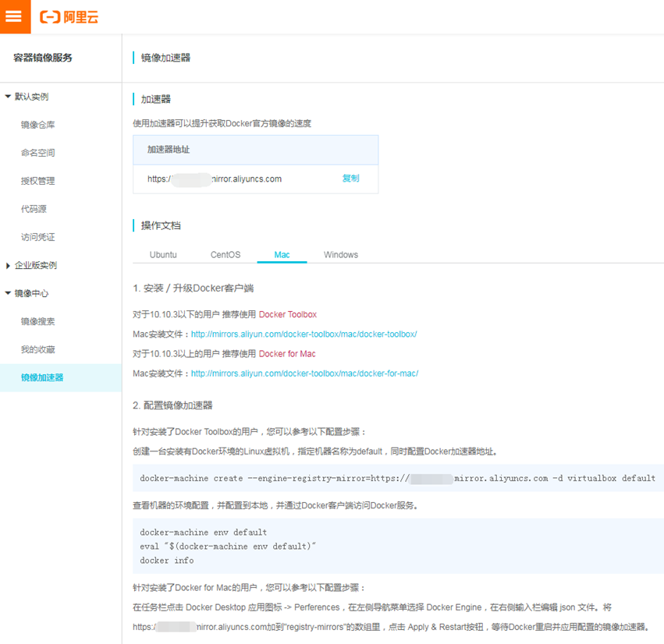Viewport: 664px width, 644px height.
Task: Click the '2. 配置镜像加速器' heading
Action: [172, 405]
